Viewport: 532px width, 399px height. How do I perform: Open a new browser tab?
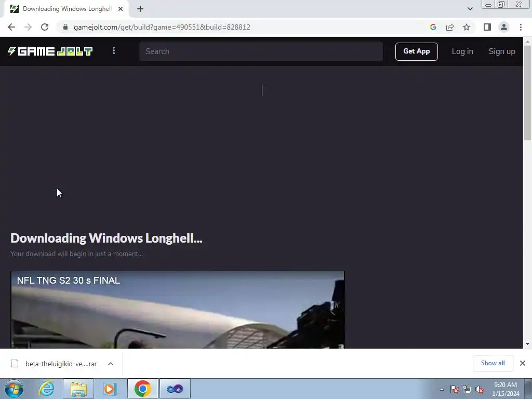click(x=140, y=9)
